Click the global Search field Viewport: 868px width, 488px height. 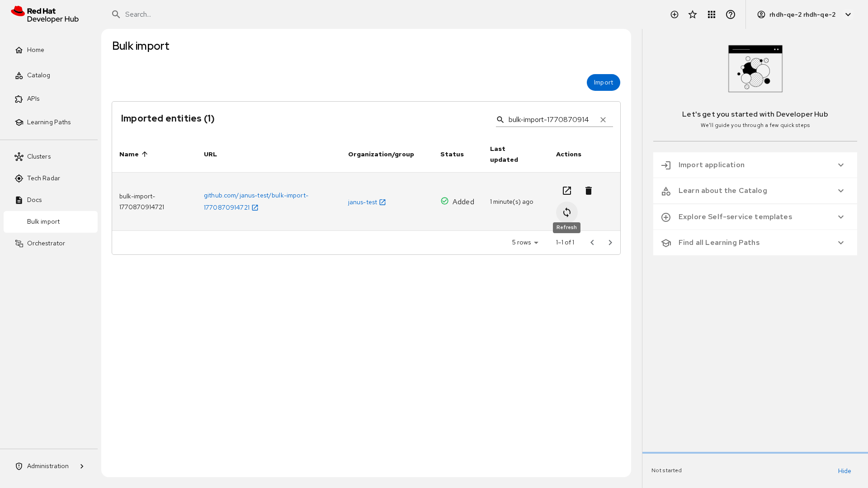click(316, 14)
